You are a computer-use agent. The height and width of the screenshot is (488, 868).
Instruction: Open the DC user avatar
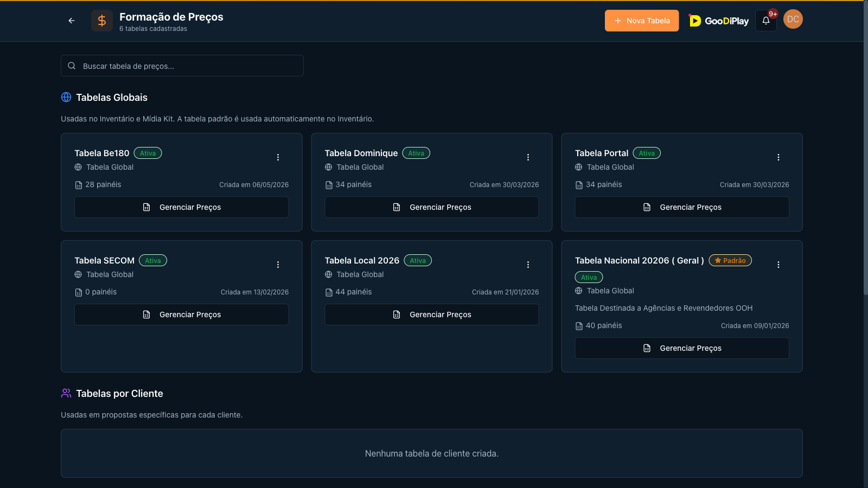pos(793,19)
